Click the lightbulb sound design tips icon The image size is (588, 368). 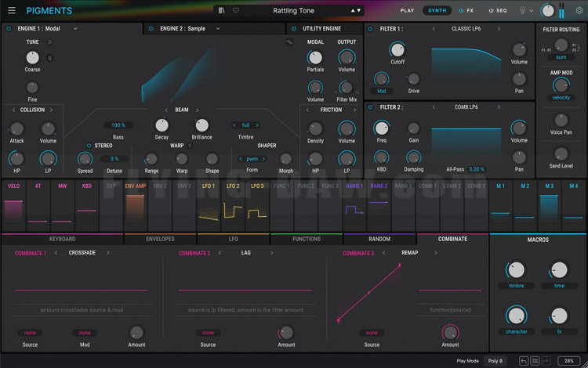tap(523, 10)
